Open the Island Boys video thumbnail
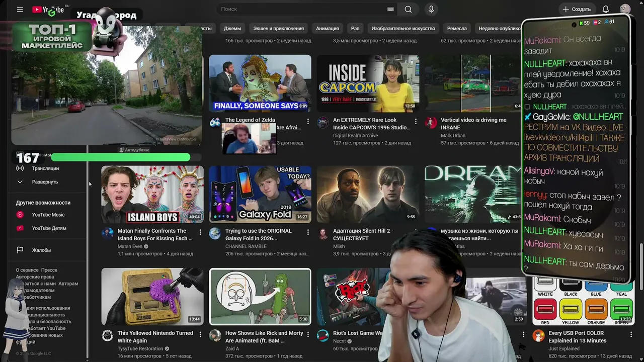Viewport: 644px width, 362px height. pyautogui.click(x=152, y=194)
